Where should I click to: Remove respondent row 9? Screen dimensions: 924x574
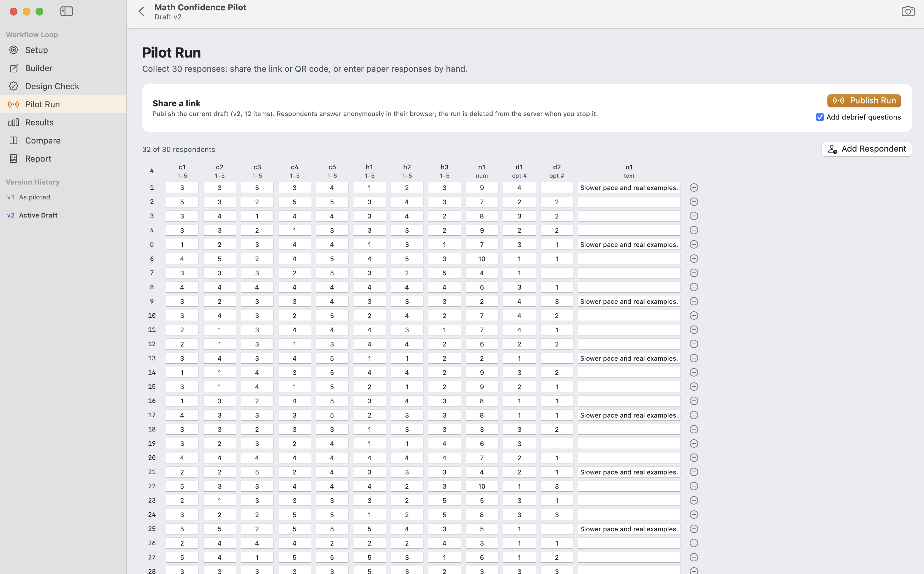point(694,302)
